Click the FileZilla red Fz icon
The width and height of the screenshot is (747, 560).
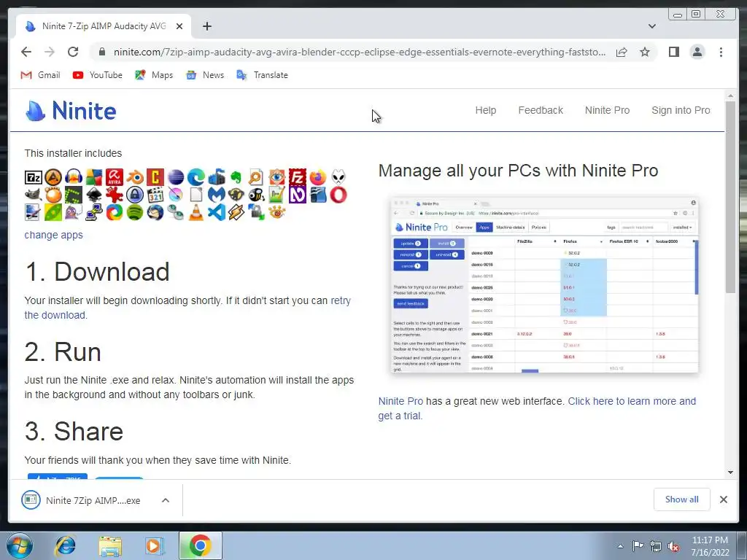[x=298, y=178]
